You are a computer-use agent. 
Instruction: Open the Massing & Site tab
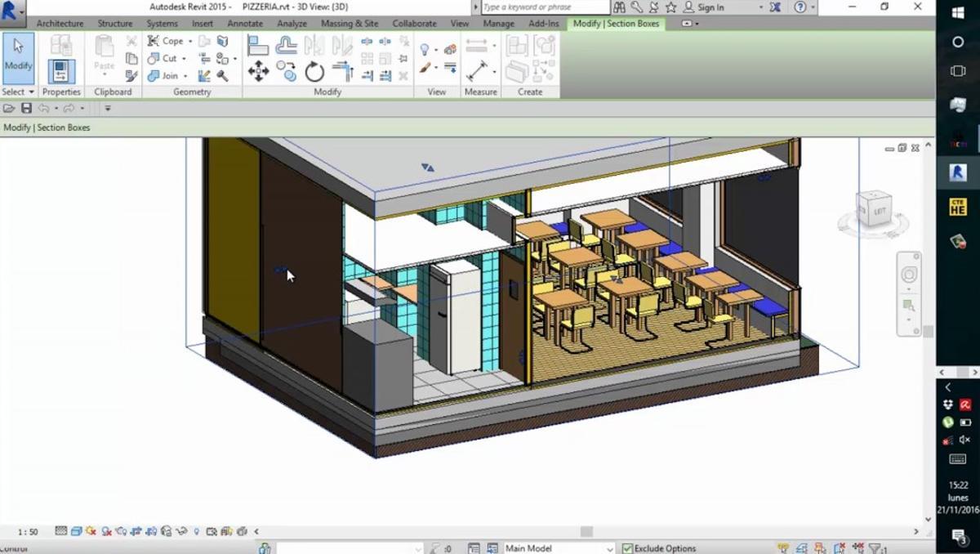(x=350, y=24)
